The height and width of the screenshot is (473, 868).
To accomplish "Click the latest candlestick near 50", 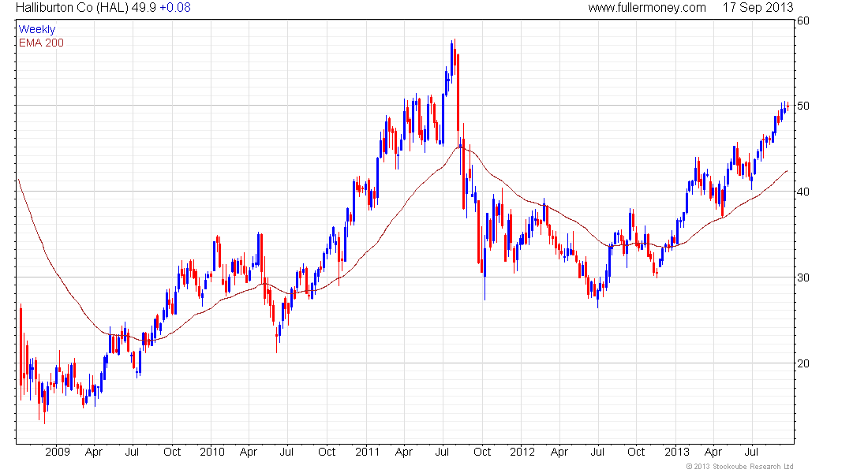I will coord(788,106).
